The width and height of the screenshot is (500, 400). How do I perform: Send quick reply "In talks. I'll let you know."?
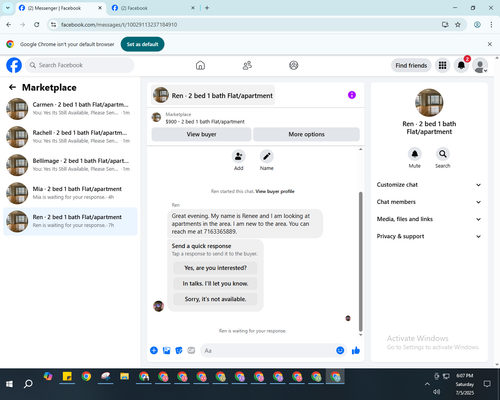pyautogui.click(x=215, y=283)
